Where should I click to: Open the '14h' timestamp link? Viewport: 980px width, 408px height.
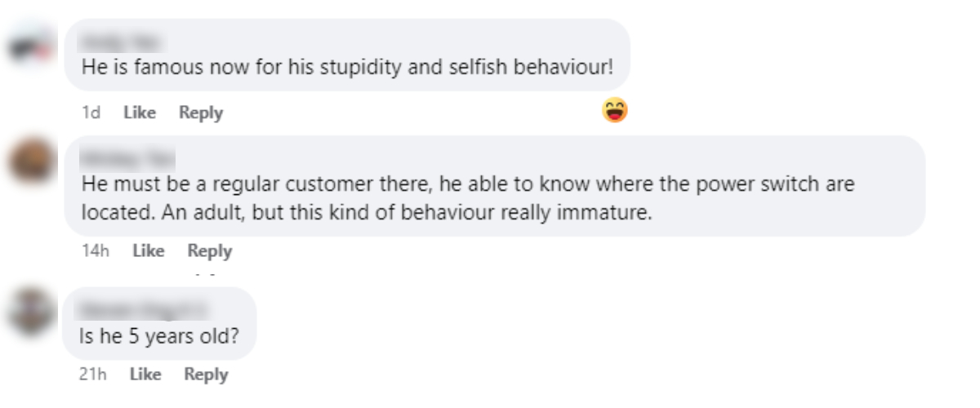pyautogui.click(x=96, y=251)
